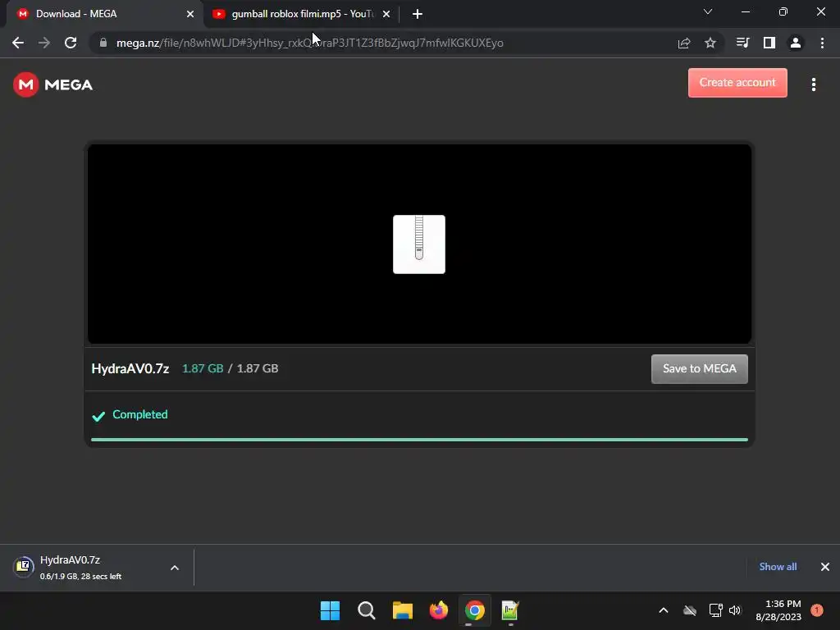Click the Save to MEGA button
The height and width of the screenshot is (630, 840).
[x=699, y=368]
